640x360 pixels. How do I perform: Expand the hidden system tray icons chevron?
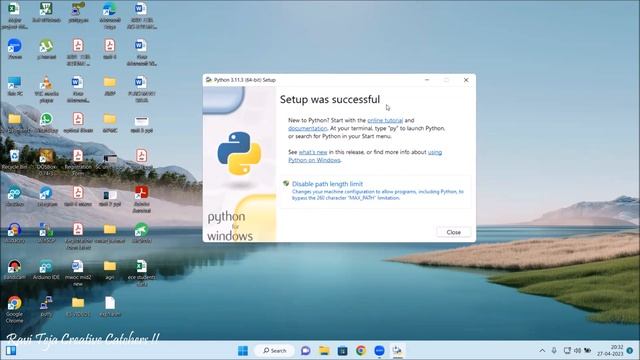click(542, 351)
